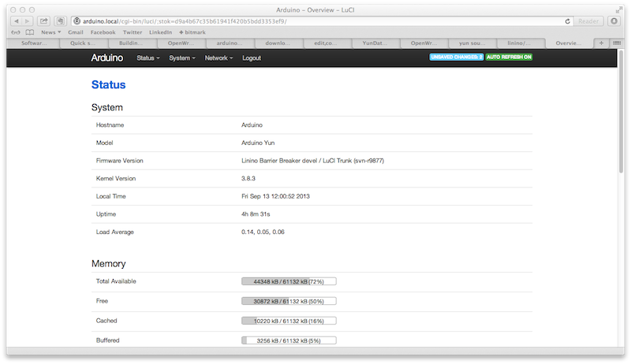
Task: Select the Overvie... tab
Action: coord(569,43)
